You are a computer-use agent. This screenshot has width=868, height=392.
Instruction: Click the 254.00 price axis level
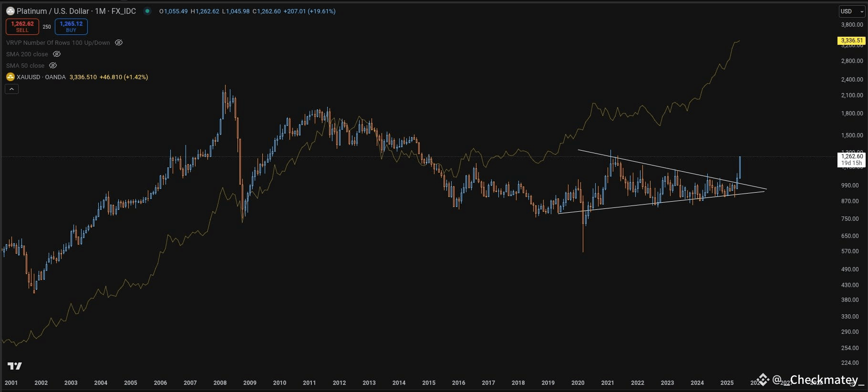click(850, 348)
